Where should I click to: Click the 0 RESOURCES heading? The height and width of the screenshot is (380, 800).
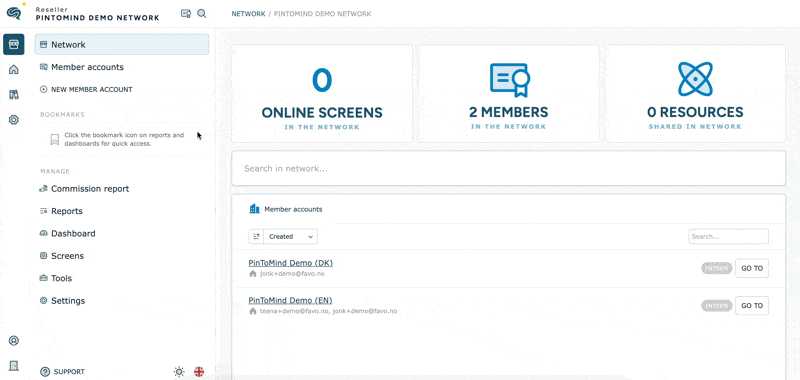695,112
